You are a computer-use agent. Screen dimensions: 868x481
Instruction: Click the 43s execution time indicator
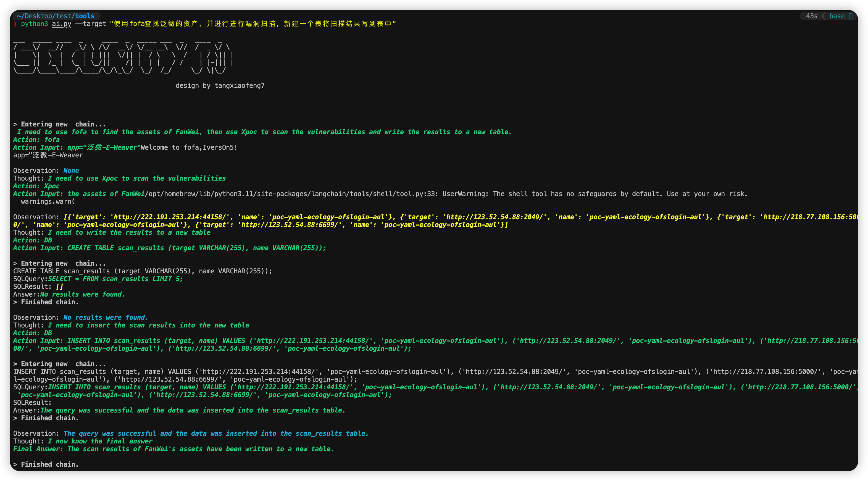[811, 16]
